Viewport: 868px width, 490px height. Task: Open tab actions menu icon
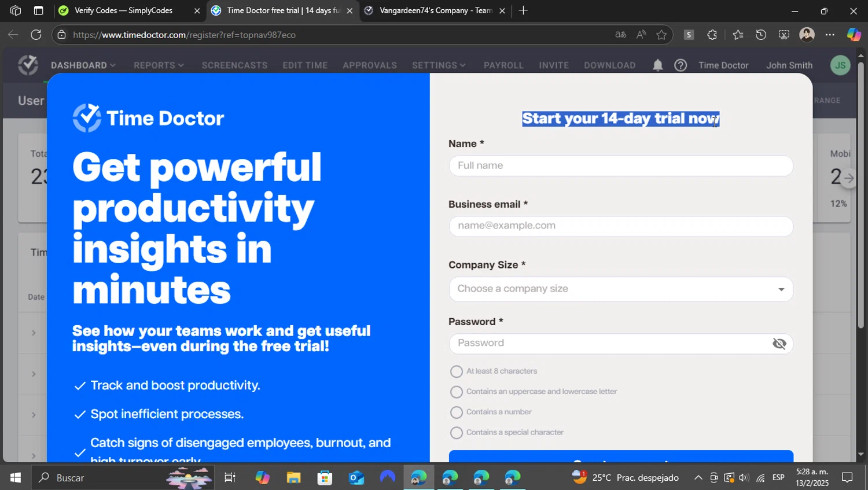pyautogui.click(x=38, y=10)
